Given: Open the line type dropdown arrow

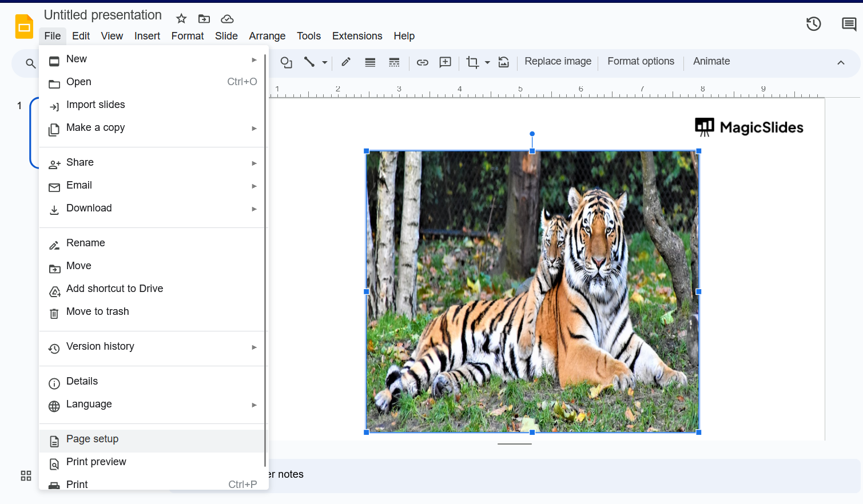Looking at the screenshot, I should pyautogui.click(x=324, y=62).
